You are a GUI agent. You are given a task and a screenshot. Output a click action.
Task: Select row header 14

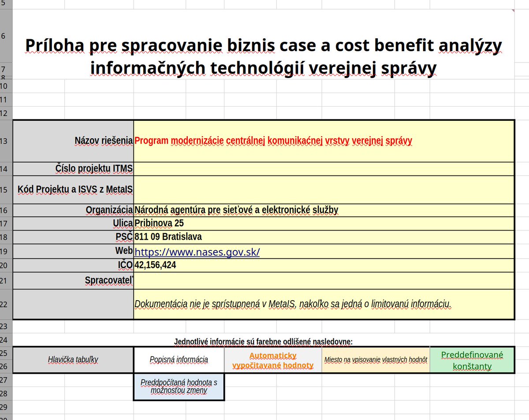6,169
